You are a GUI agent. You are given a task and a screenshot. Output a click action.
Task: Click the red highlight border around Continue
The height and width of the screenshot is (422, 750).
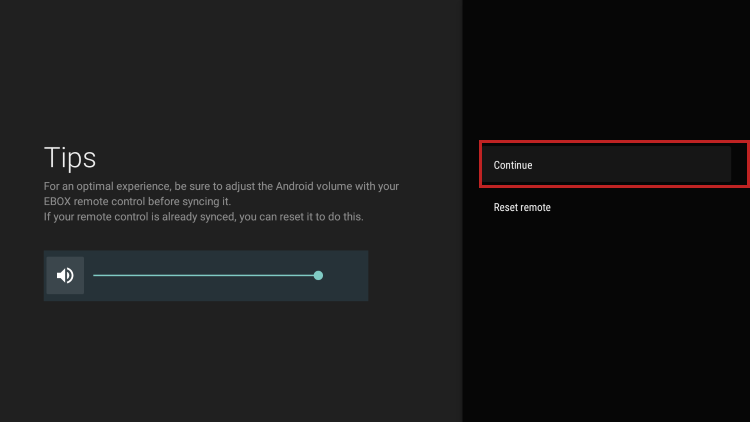(x=614, y=143)
